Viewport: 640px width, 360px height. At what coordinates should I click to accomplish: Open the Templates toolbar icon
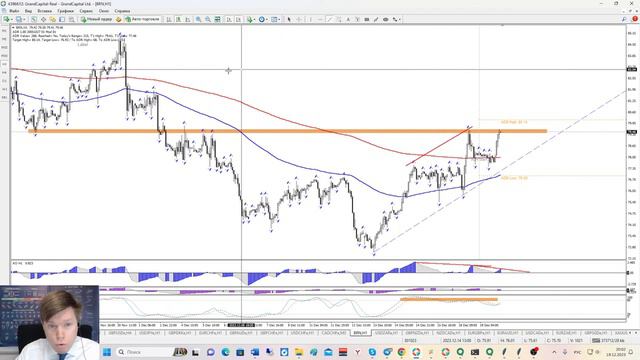point(275,19)
